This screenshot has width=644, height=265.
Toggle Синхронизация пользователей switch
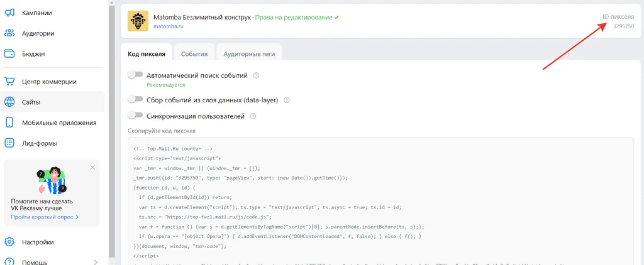point(135,116)
